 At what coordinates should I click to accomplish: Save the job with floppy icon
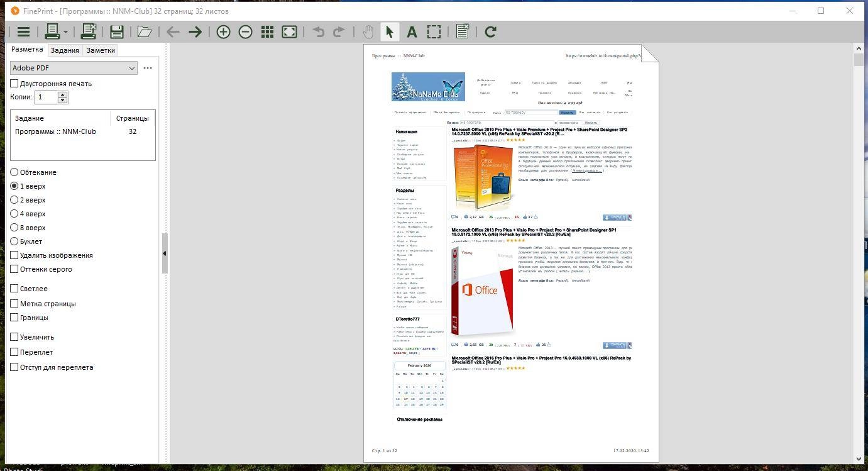(116, 31)
